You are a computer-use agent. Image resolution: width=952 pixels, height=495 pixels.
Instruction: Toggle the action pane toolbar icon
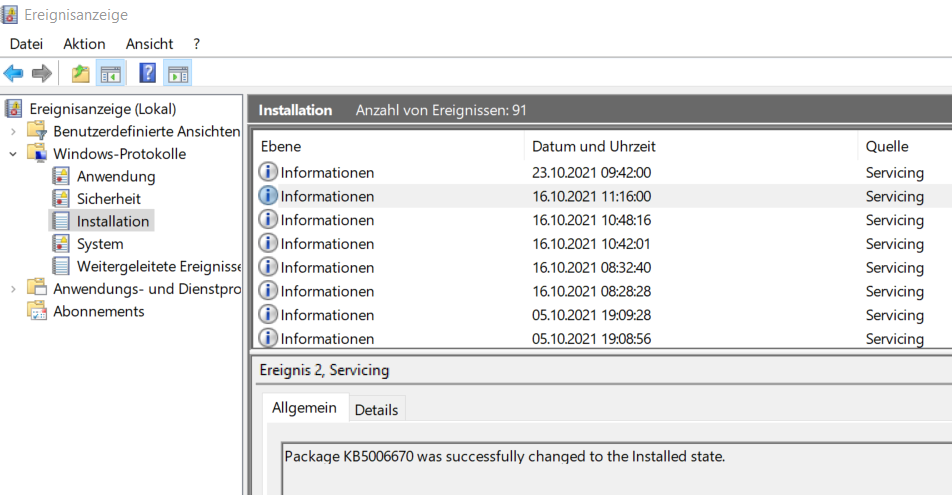point(178,73)
